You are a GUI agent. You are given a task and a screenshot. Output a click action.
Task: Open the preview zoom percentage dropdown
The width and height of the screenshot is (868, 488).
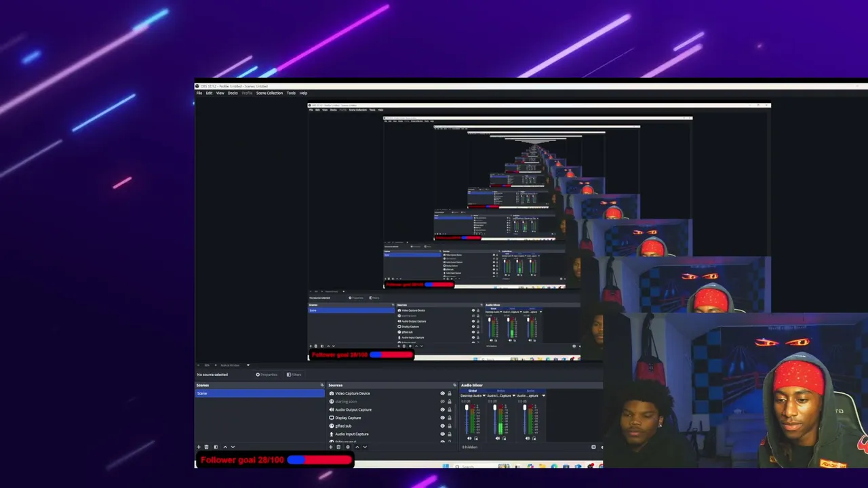click(x=208, y=365)
